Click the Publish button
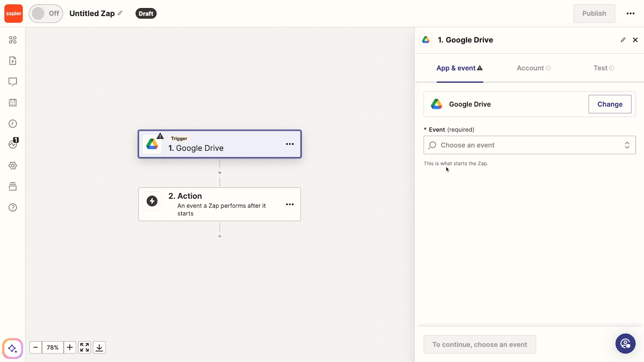Image resolution: width=644 pixels, height=362 pixels. coord(594,14)
